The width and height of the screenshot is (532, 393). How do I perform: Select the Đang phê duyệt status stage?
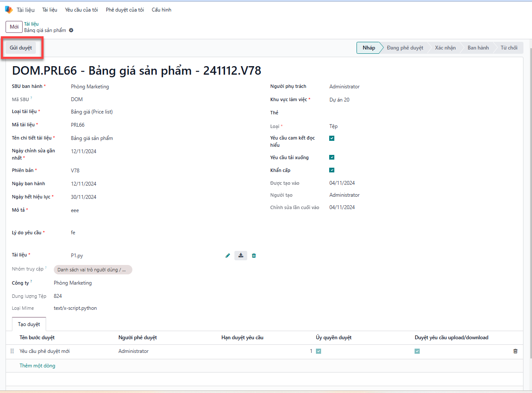405,48
